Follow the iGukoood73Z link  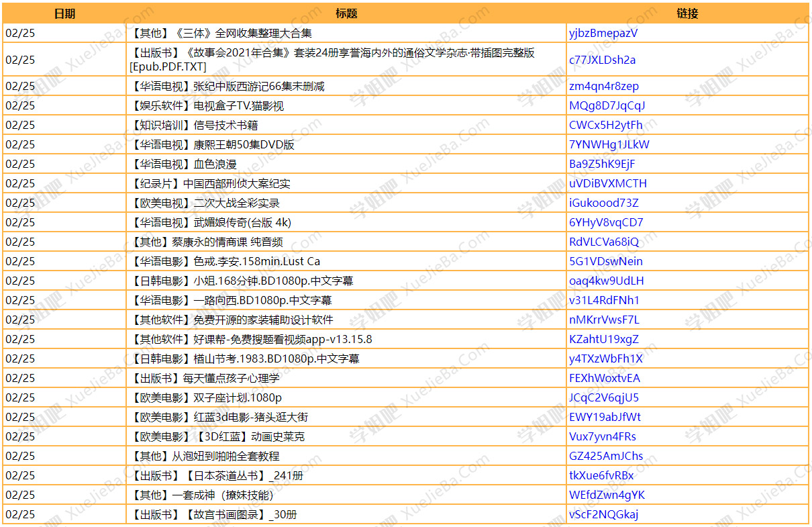(604, 203)
